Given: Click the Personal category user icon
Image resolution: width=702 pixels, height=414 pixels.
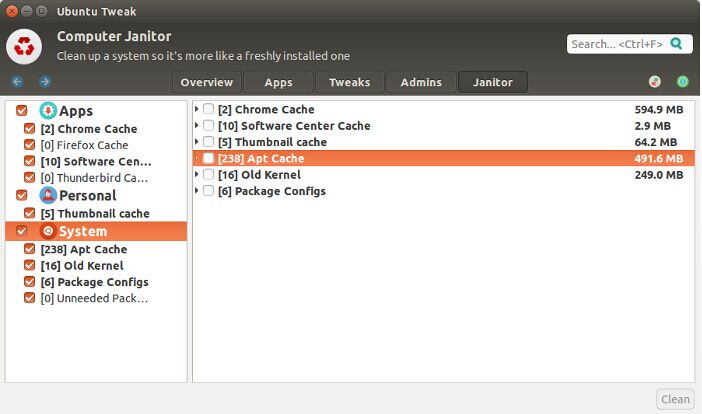Looking at the screenshot, I should [48, 195].
